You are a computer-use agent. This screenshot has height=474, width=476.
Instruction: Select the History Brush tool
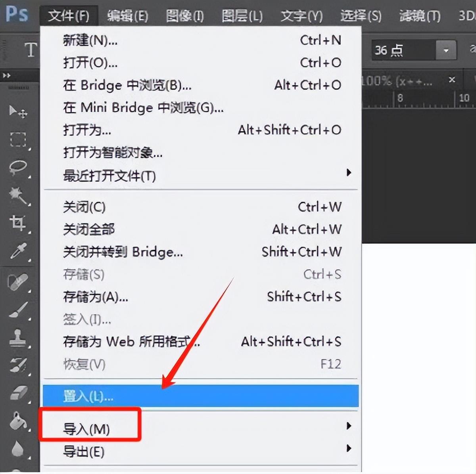pos(18,365)
